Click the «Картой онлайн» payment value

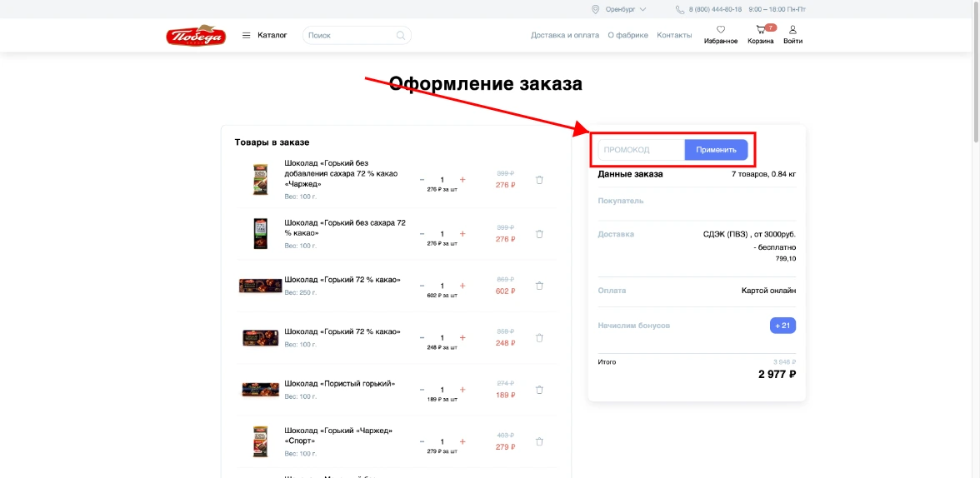click(x=768, y=291)
